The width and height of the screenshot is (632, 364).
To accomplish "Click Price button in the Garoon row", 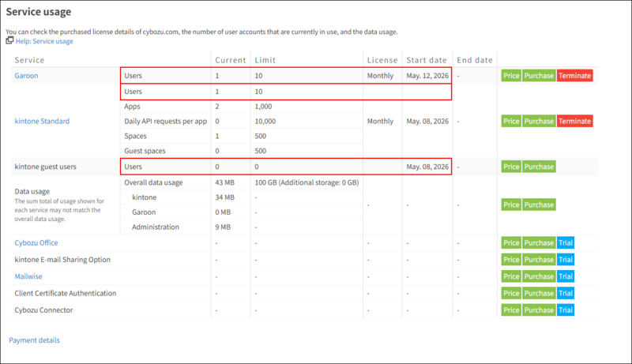I will (511, 76).
